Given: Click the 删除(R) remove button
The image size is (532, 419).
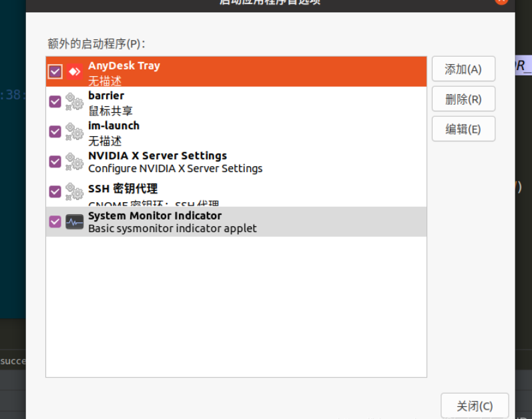Looking at the screenshot, I should click(463, 99).
